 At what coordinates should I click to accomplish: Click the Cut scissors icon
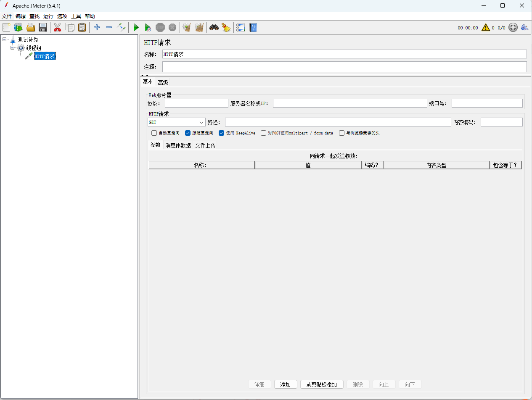[58, 28]
